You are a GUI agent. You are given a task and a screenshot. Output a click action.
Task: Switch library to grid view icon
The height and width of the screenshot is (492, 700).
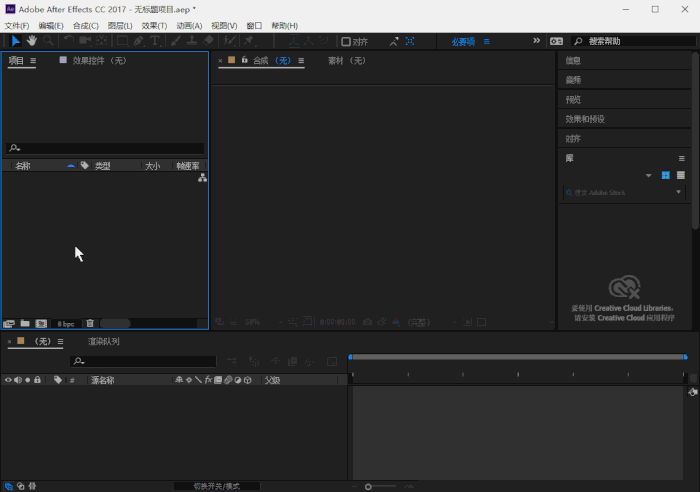[x=666, y=175]
